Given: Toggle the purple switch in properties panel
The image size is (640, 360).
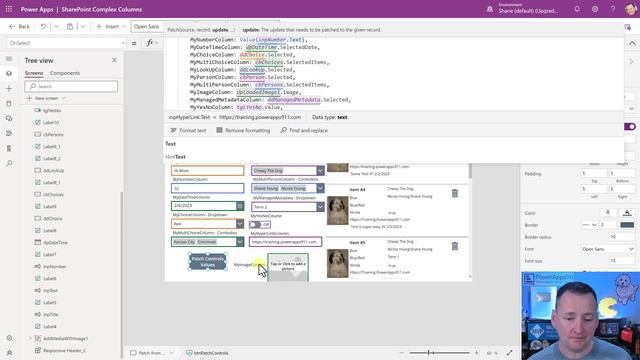Looking at the screenshot, I should coord(630,127).
